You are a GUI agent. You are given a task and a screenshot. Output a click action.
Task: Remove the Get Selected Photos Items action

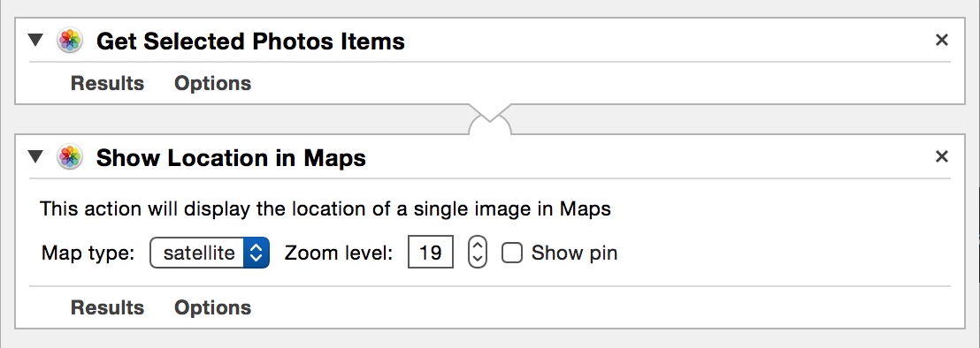point(941,41)
